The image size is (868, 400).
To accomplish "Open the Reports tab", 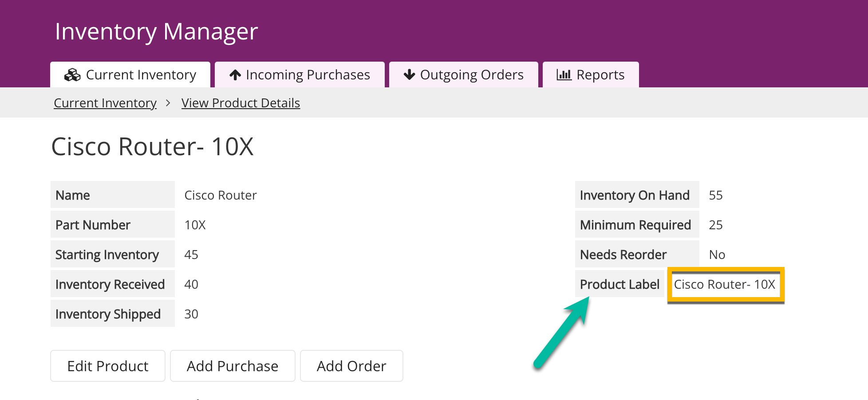I will tap(591, 75).
